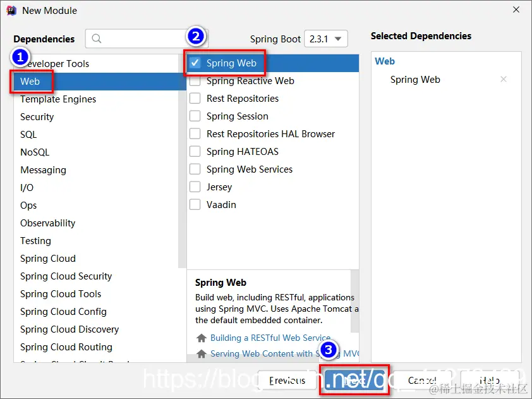Click the Web heading in Selected Dependencies

[x=385, y=61]
